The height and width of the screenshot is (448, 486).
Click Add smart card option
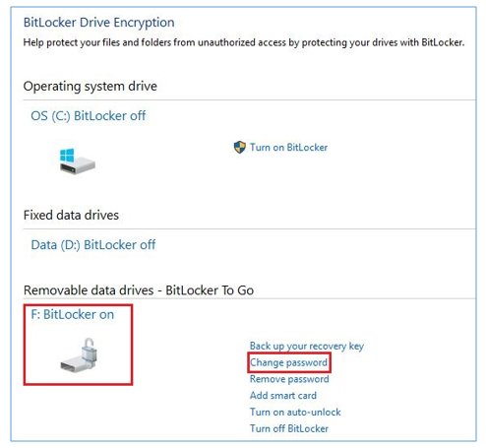(283, 396)
